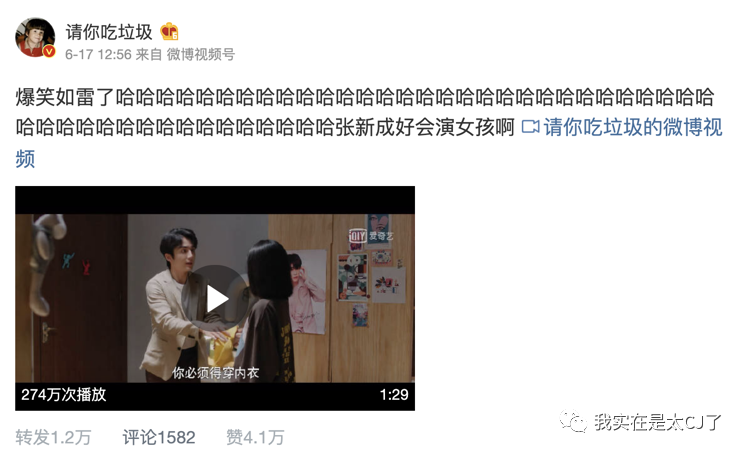This screenshot has width=746, height=454.
Task: Click the 274万次播放 play count label
Action: [64, 395]
